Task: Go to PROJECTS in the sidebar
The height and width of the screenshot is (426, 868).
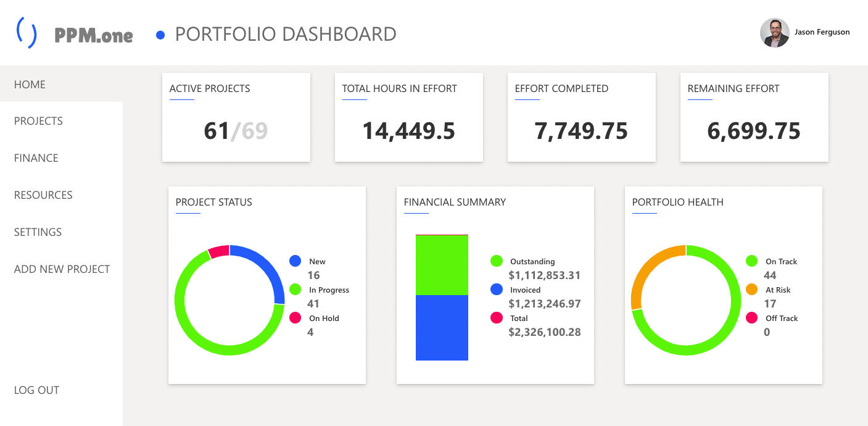Action: [38, 121]
